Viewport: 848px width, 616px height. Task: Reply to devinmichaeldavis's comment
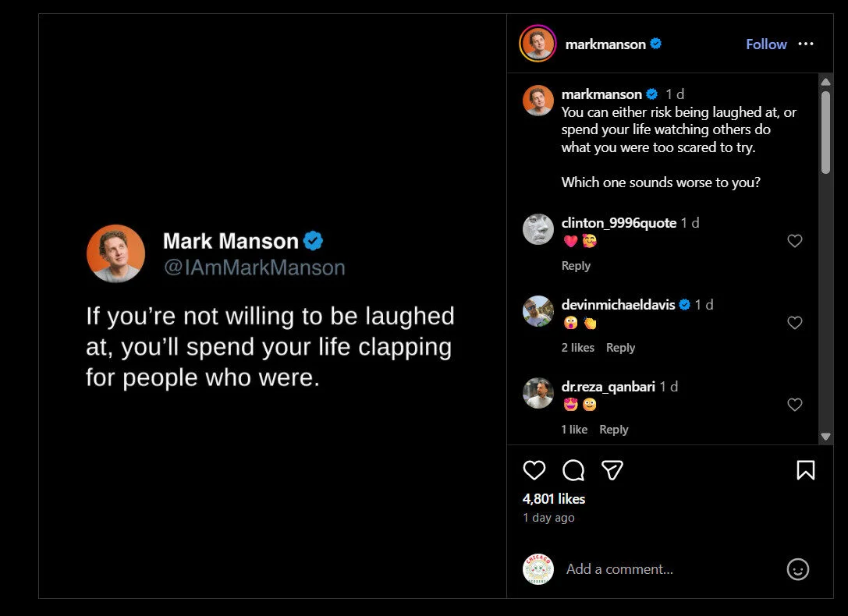coord(620,348)
